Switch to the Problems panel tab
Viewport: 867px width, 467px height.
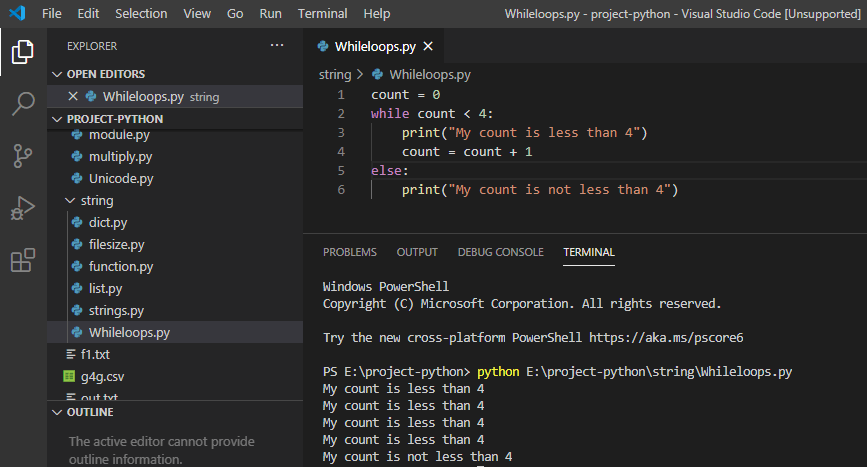point(349,252)
